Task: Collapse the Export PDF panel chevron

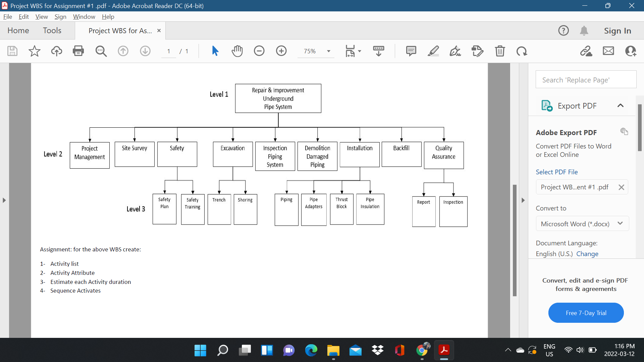Action: pyautogui.click(x=621, y=106)
